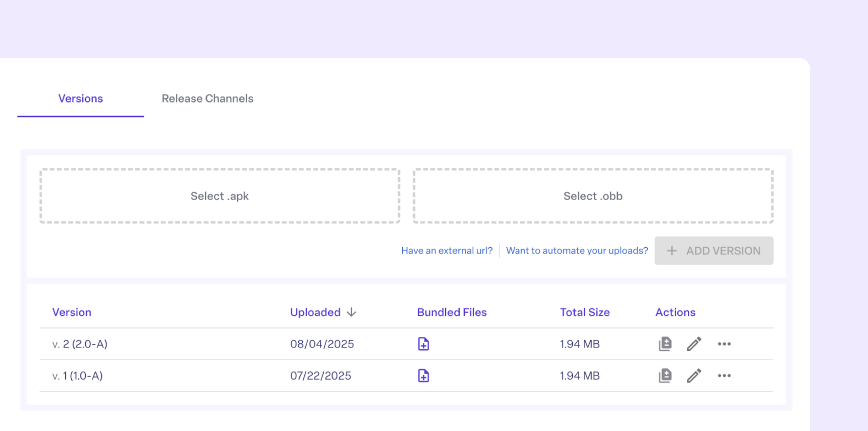Viewport: 868px width, 431px height.
Task: Toggle sort arrow next to Uploaded
Action: (x=351, y=312)
